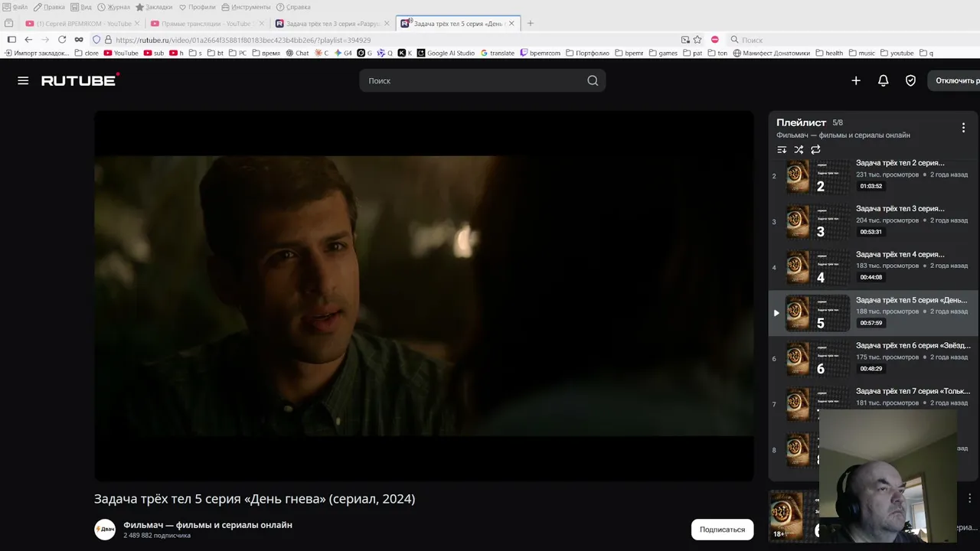Click the sidebar toggle icon in browser toolbar
The width and height of the screenshot is (980, 551).
point(11,40)
